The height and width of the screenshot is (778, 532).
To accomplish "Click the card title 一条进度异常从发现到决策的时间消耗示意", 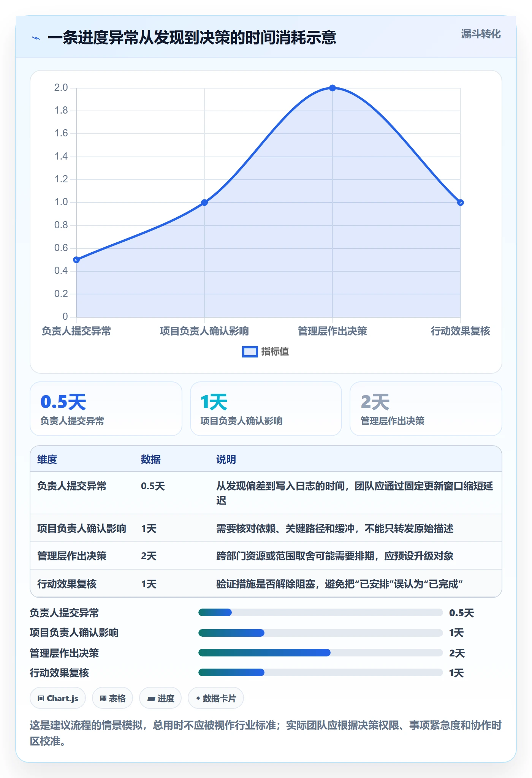I will point(192,38).
